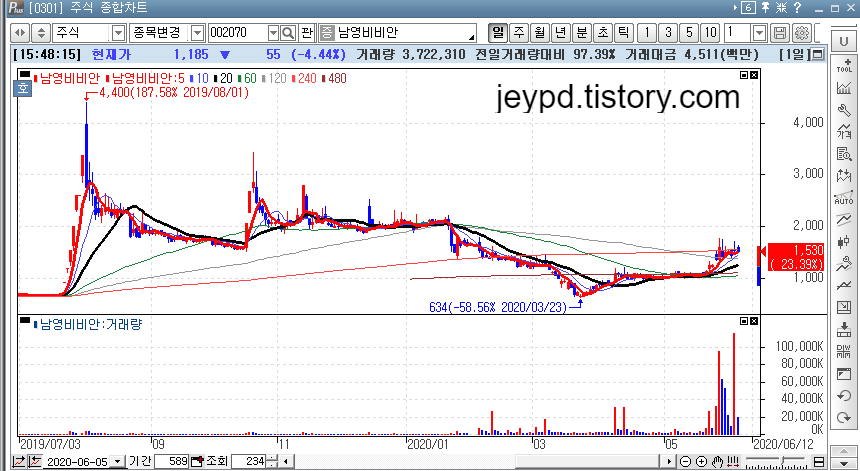Screen dimensions: 860x471
Task: Click the small arrow before boxed 6
Action: pos(736,8)
